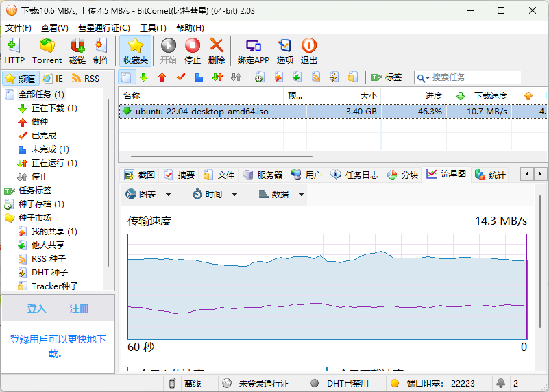Switch to the 分块 pieces tab
The image size is (549, 392).
coord(402,175)
